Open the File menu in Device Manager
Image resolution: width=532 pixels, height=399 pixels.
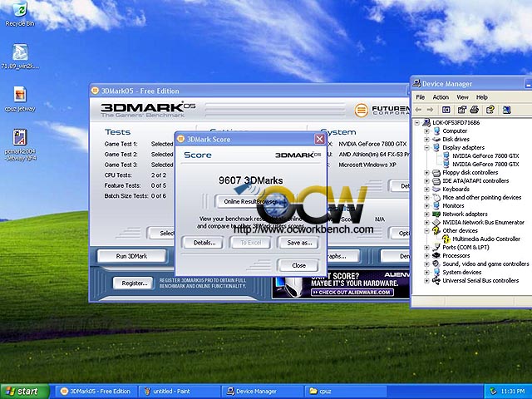click(421, 97)
